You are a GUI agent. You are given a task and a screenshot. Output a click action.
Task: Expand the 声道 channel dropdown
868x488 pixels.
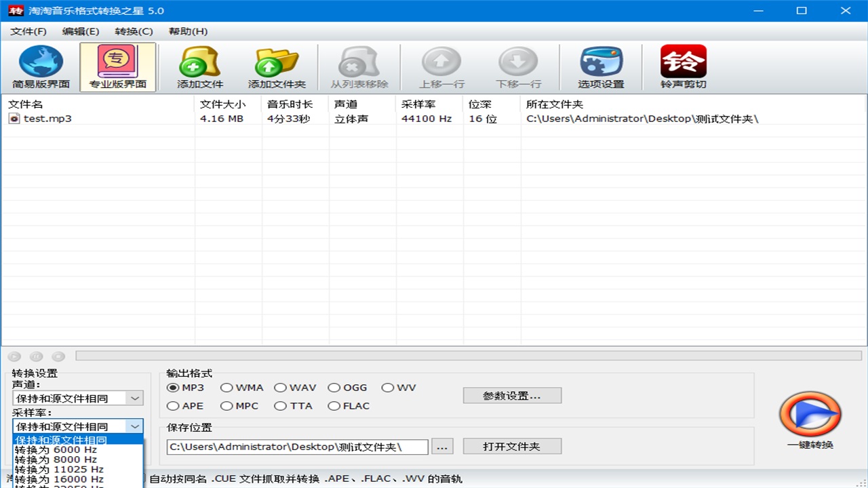point(135,399)
